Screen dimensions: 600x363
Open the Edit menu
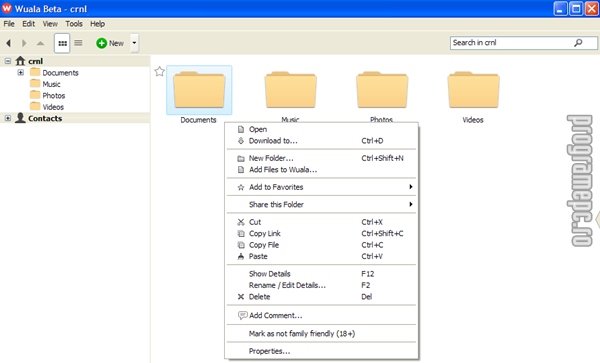click(x=28, y=24)
